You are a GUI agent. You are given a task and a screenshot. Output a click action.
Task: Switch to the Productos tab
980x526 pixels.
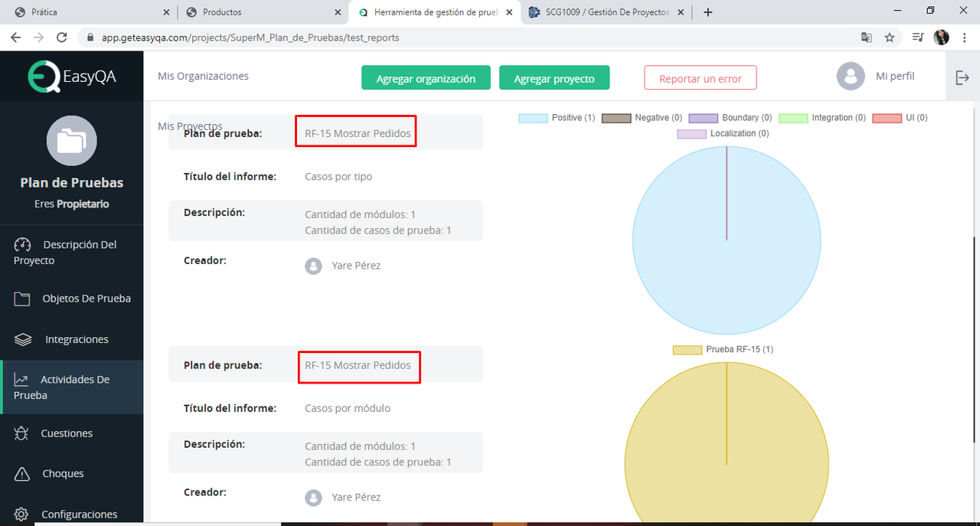(x=262, y=12)
